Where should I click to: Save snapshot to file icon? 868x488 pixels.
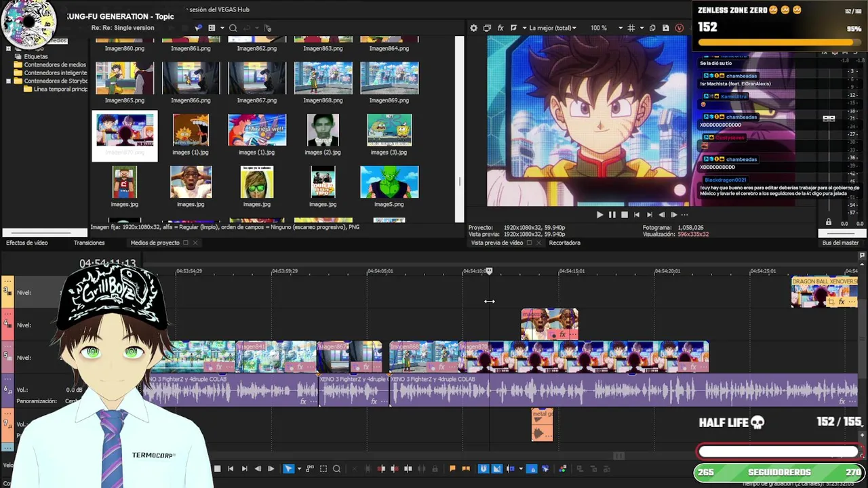666,28
